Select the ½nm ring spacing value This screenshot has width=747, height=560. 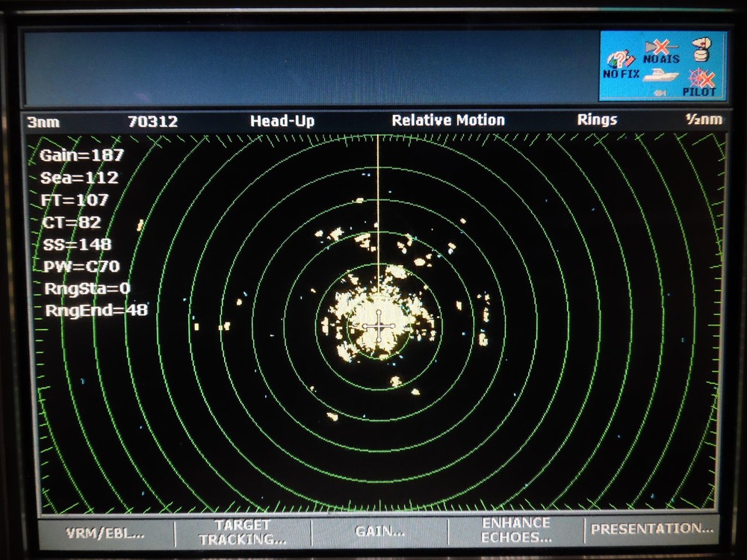704,119
